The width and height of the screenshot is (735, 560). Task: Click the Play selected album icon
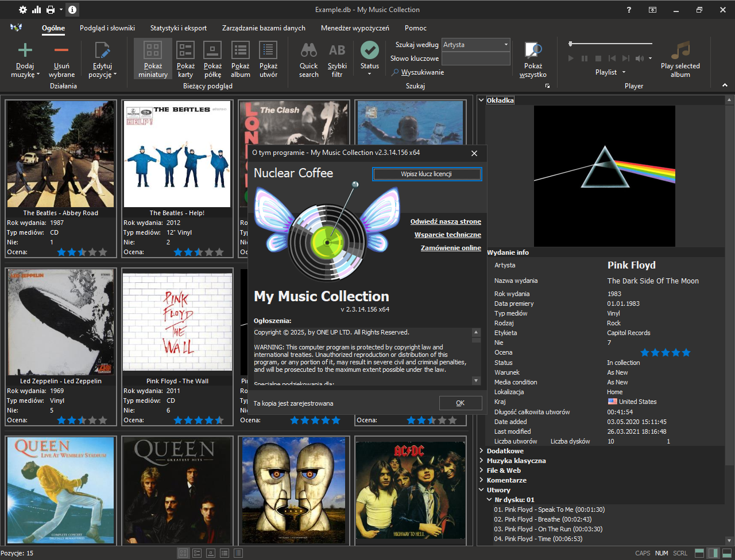pos(680,50)
